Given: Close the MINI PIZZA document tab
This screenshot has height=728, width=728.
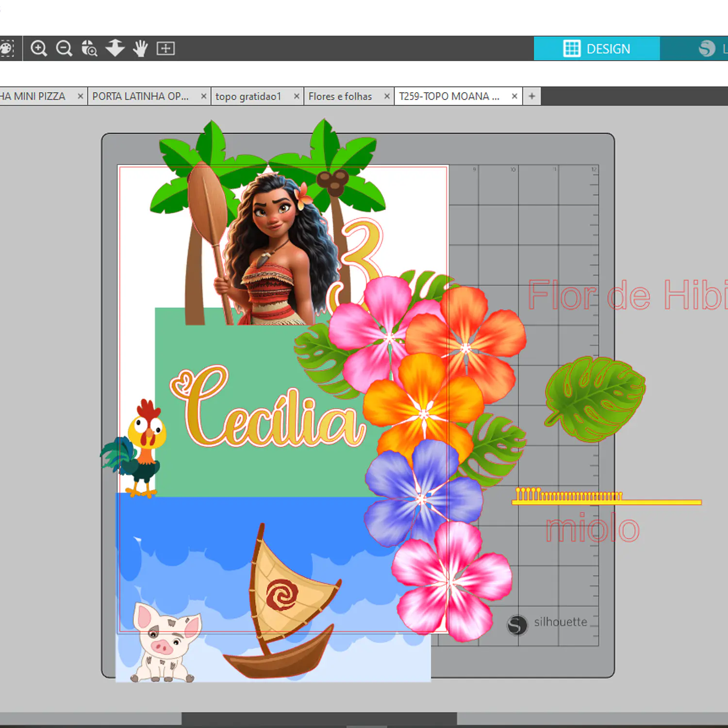Looking at the screenshot, I should point(81,96).
